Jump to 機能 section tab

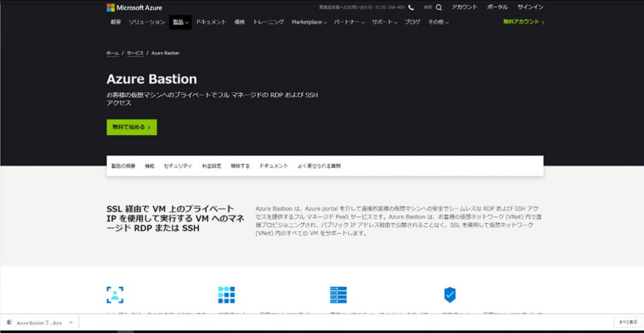[x=150, y=166]
